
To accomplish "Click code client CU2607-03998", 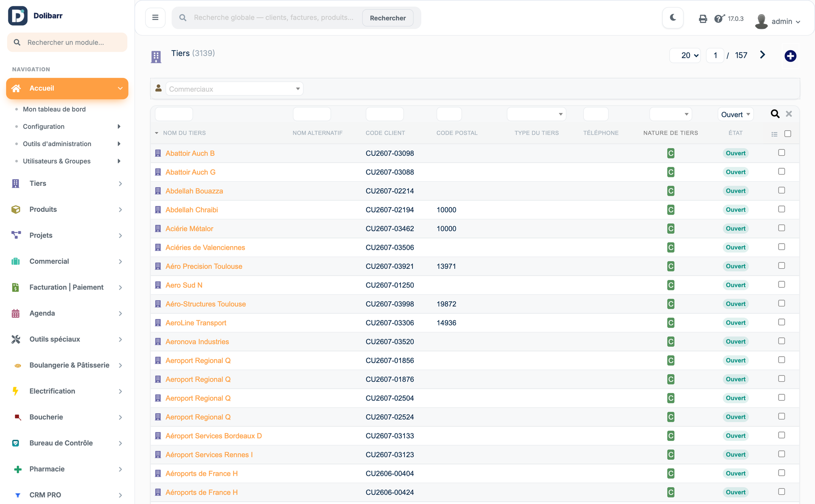I will tap(390, 304).
